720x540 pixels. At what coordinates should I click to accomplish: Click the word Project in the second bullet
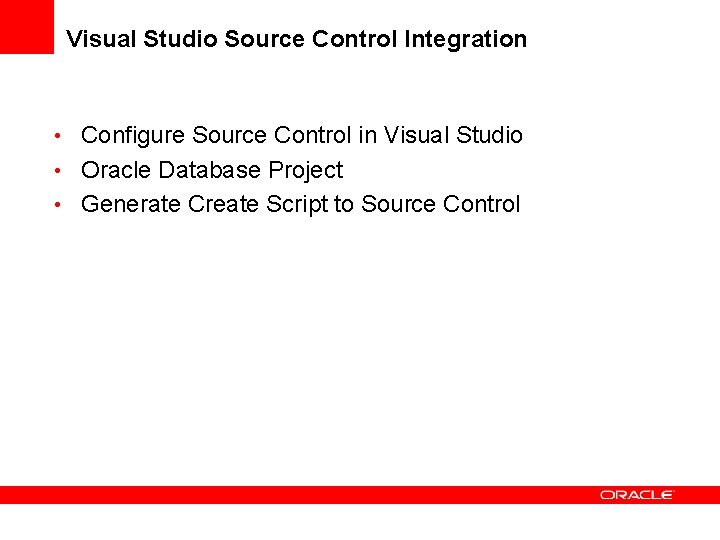coord(305,170)
